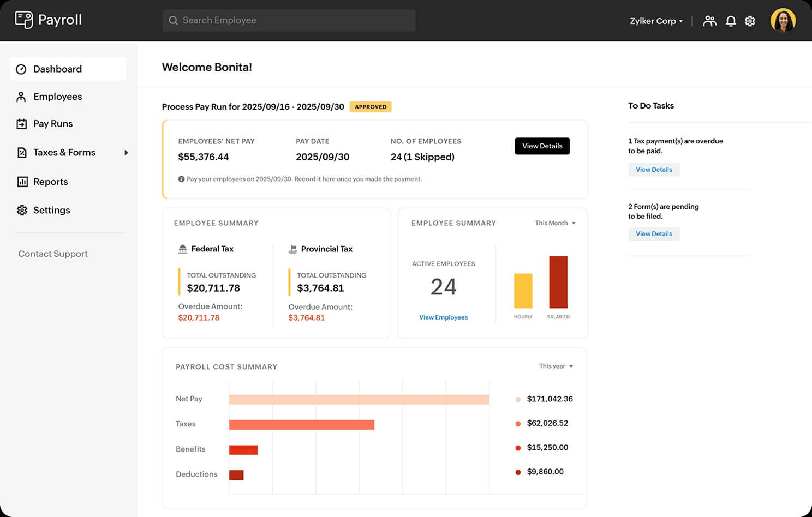Navigate to the Employees section

(57, 97)
